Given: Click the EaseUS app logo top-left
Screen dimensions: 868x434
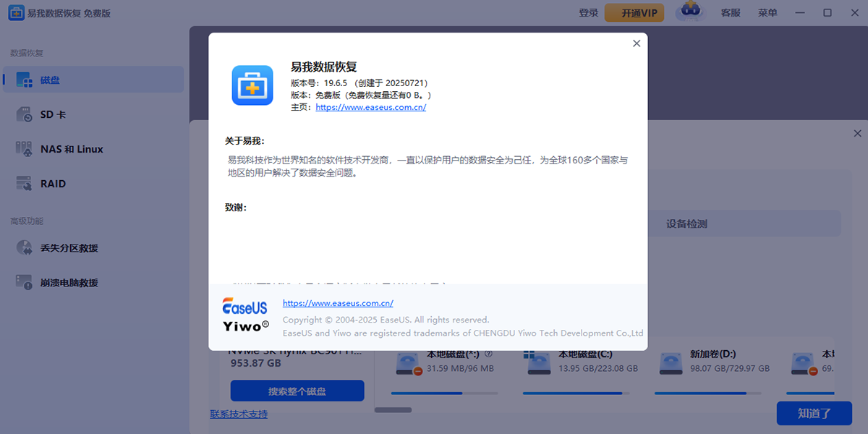Looking at the screenshot, I should (x=15, y=12).
